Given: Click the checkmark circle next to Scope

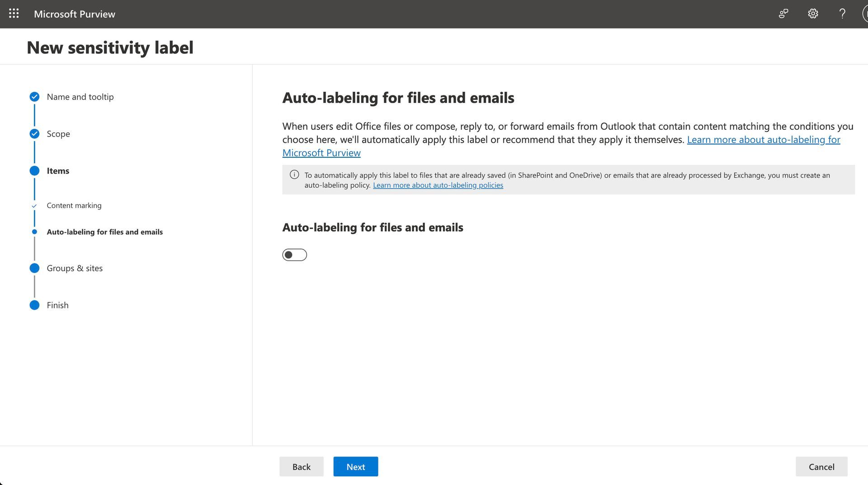Looking at the screenshot, I should [x=34, y=134].
